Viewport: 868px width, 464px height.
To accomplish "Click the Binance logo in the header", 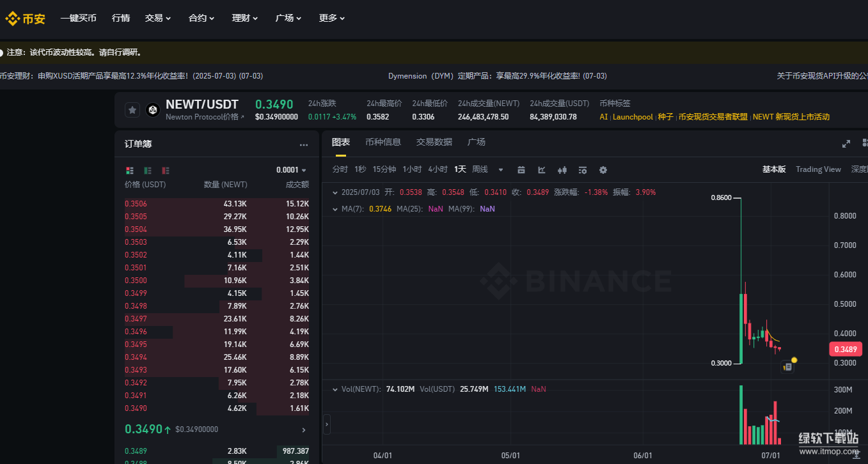I will click(x=26, y=19).
